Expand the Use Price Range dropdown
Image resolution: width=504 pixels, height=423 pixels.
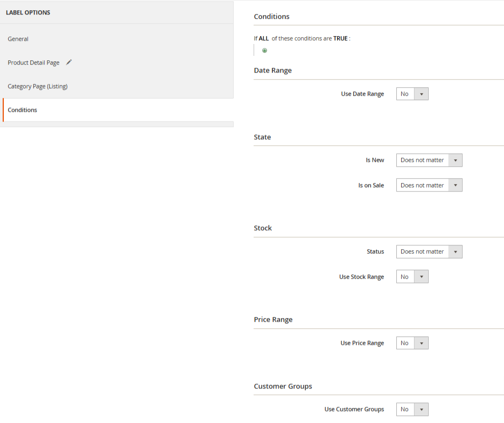click(412, 343)
